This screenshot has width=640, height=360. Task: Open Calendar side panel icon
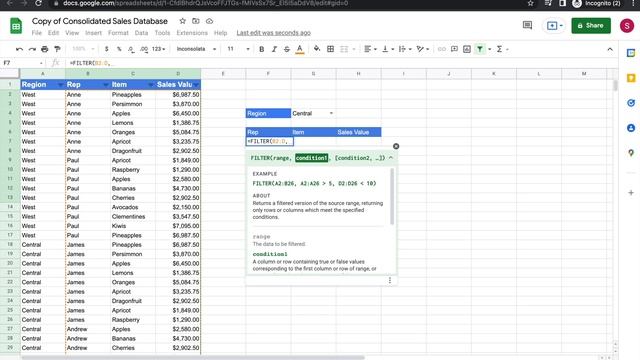coord(631,53)
